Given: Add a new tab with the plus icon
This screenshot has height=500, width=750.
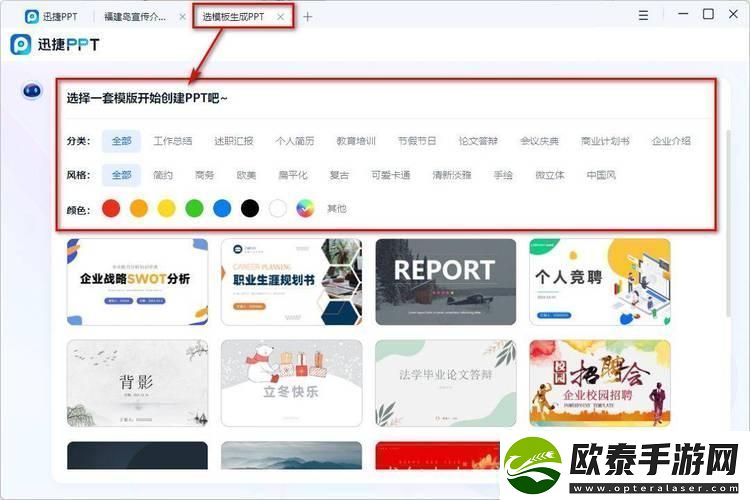Looking at the screenshot, I should (308, 17).
